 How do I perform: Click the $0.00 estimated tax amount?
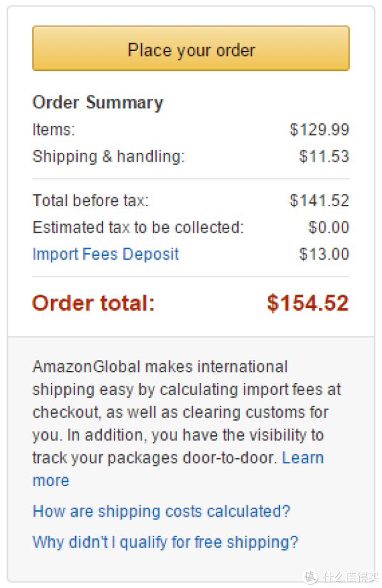pyautogui.click(x=329, y=227)
